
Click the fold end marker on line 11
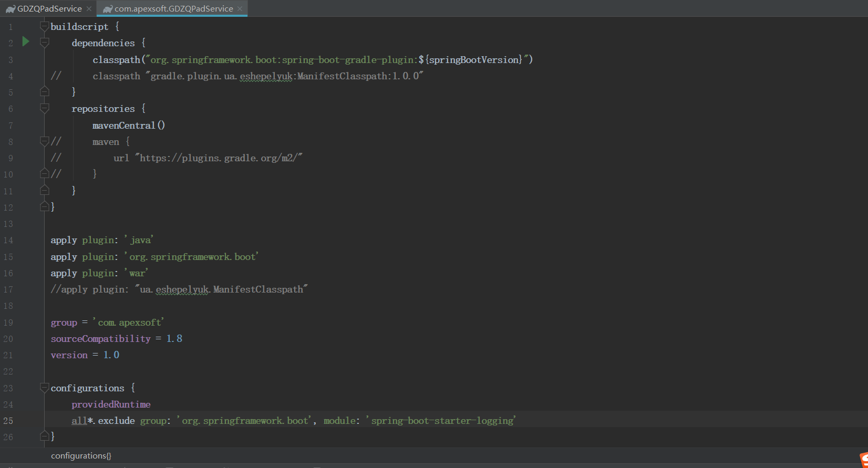(x=45, y=191)
